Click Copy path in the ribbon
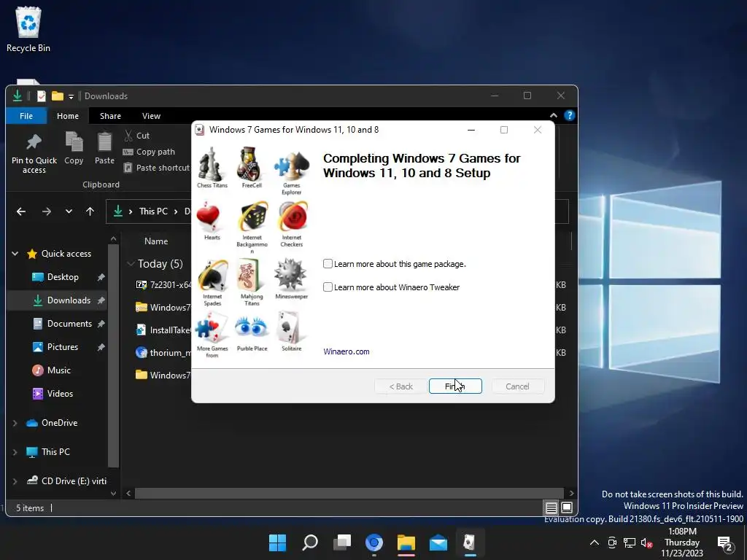Screen dimensions: 747x560 tap(149, 152)
